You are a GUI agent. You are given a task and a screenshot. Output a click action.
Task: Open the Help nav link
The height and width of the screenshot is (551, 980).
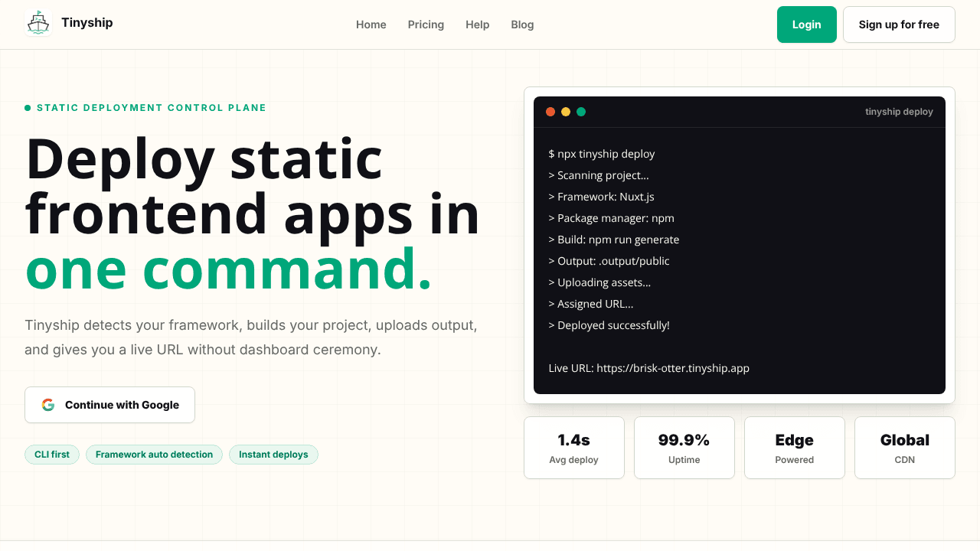(478, 24)
